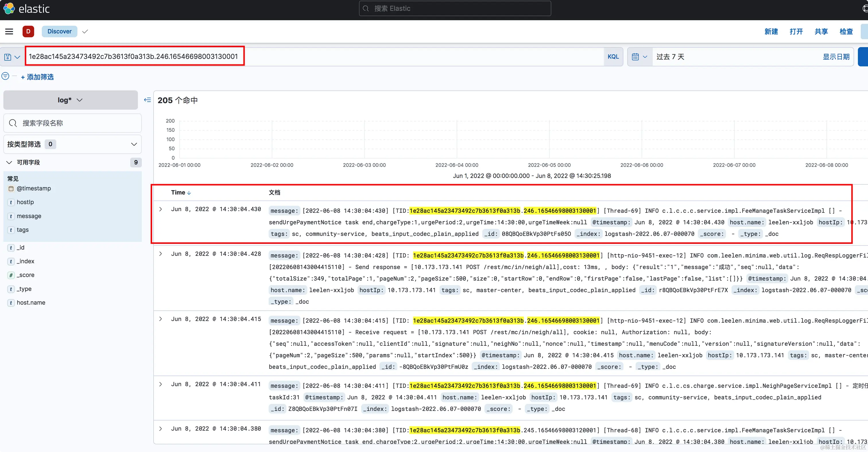Click the 添加筛选 add filter link
The width and height of the screenshot is (868, 452).
tap(37, 77)
